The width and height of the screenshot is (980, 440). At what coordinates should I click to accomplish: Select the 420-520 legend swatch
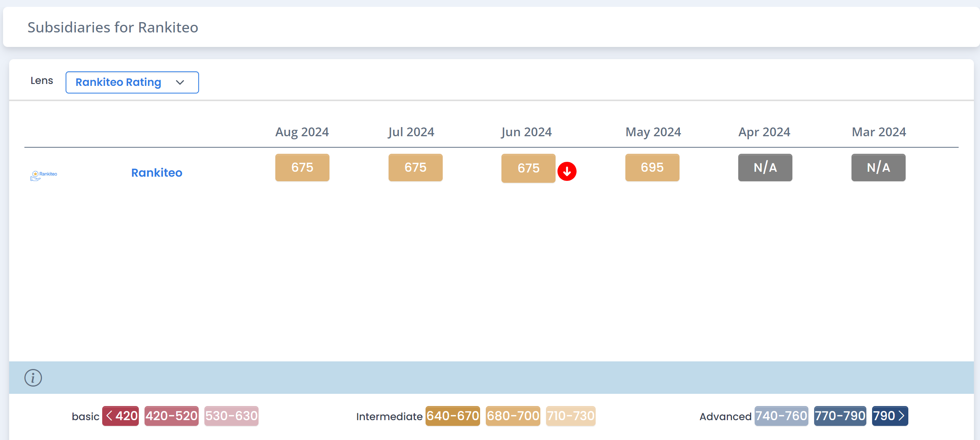point(171,416)
